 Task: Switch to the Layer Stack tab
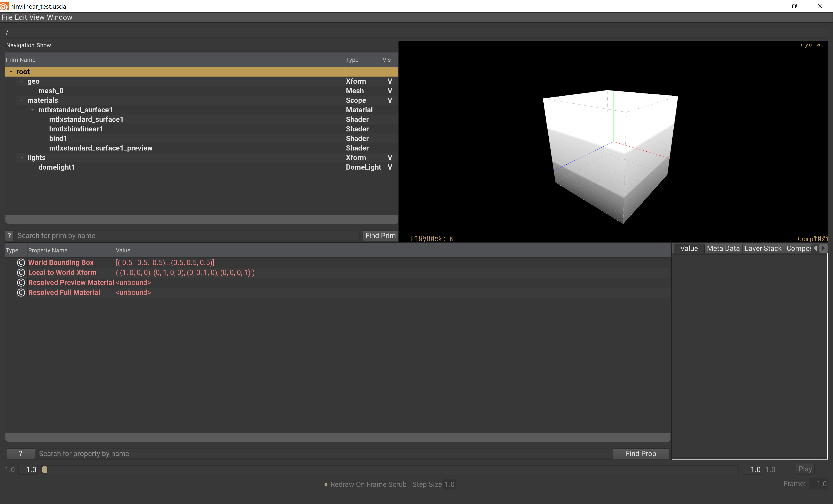pos(763,248)
